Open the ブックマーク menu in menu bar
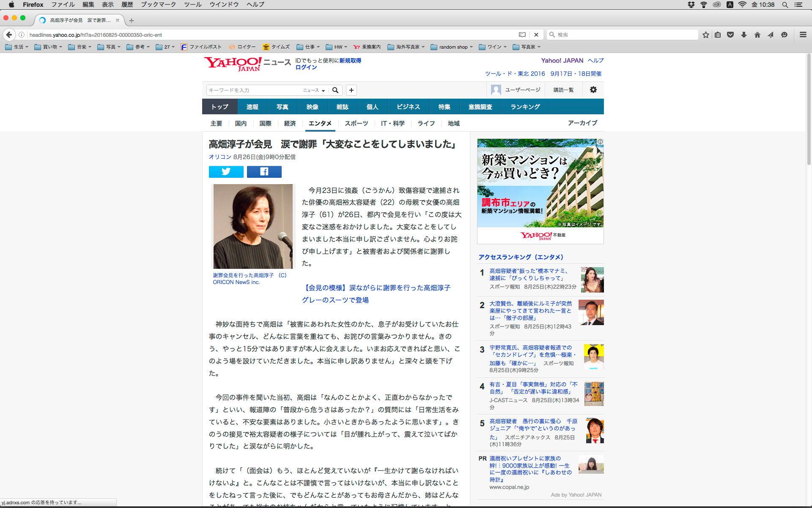This screenshot has width=812, height=508. point(158,5)
